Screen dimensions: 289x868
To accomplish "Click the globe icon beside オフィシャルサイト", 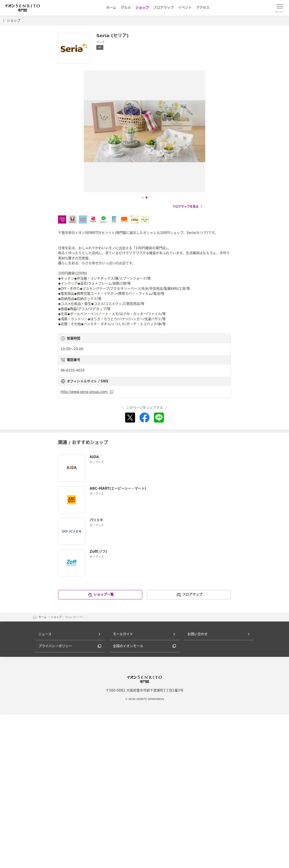I will coord(63,381).
